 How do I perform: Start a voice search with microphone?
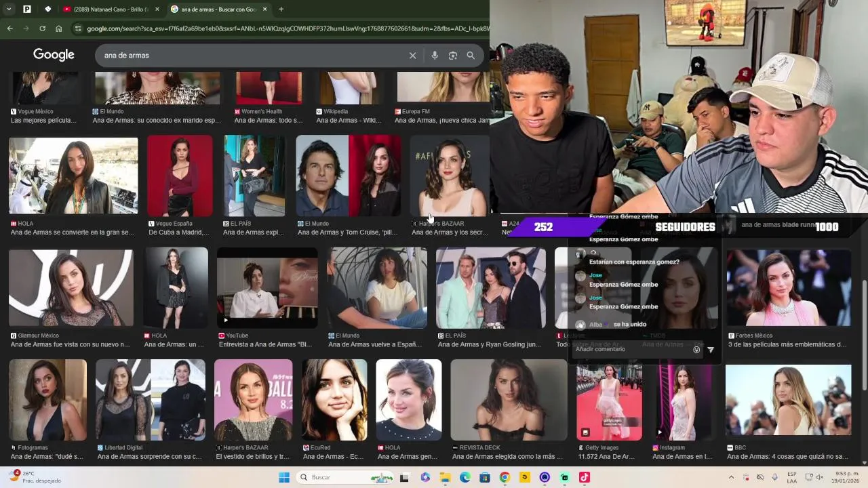pyautogui.click(x=435, y=56)
